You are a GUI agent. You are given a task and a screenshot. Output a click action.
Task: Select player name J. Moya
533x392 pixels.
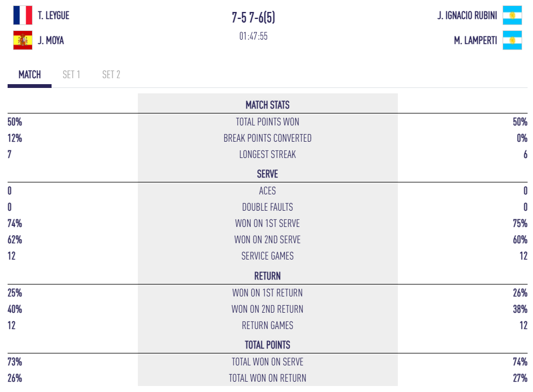pos(51,40)
